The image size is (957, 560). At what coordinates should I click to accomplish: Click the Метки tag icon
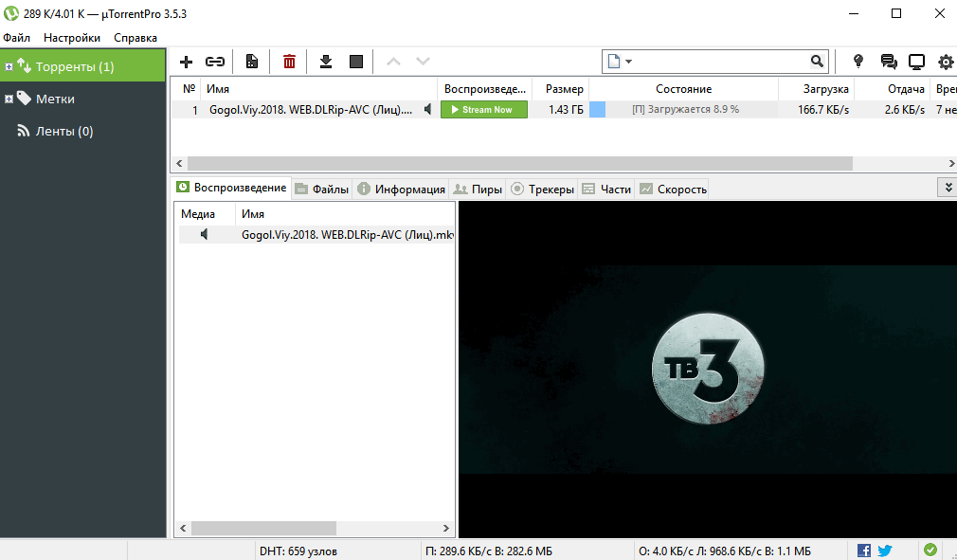[24, 99]
